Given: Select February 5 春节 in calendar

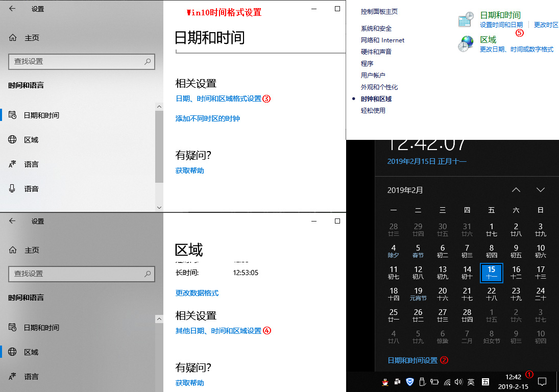Looking at the screenshot, I should coord(418,251).
